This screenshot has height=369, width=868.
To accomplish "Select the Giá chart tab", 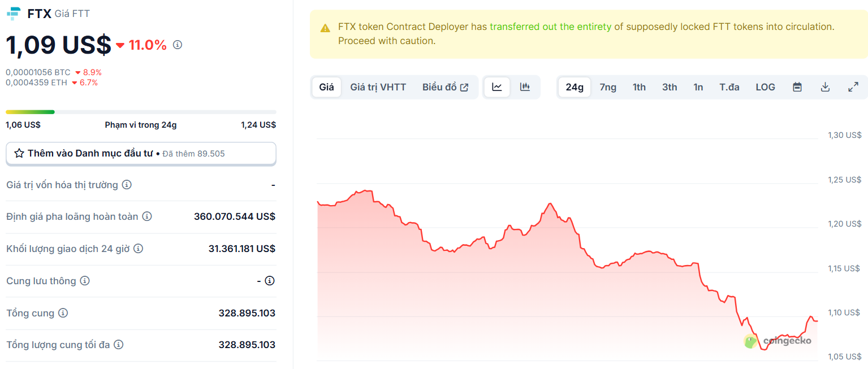I will pyautogui.click(x=326, y=87).
